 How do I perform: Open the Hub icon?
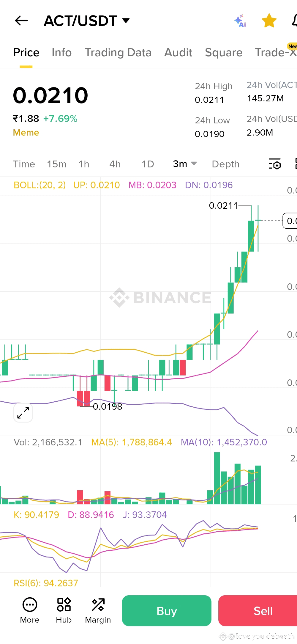(x=64, y=610)
